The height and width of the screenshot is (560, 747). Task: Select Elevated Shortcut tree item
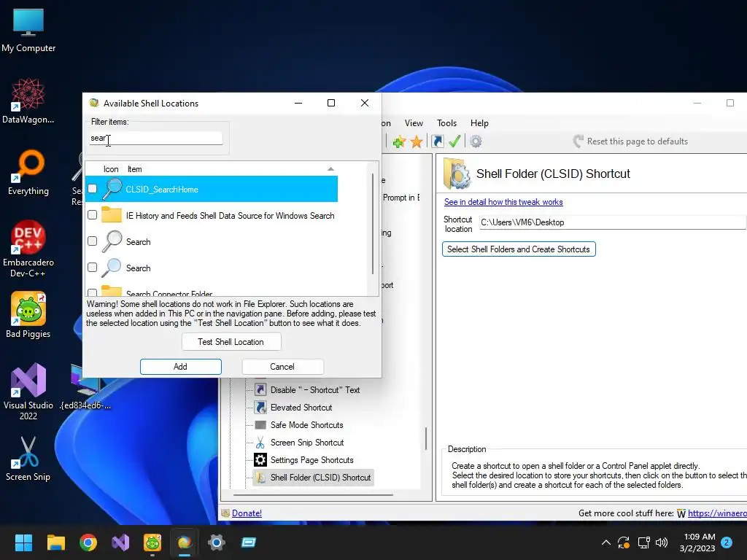[x=301, y=407]
